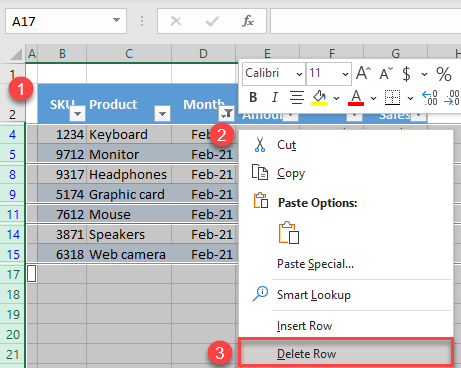This screenshot has width=461, height=368.
Task: Click the Headphones product cell
Action: (129, 174)
